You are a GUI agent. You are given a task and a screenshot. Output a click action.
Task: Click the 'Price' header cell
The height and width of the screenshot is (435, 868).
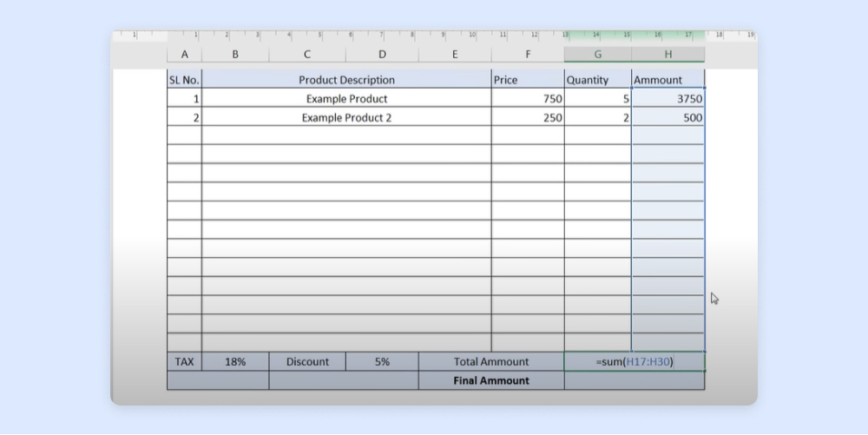(x=527, y=80)
